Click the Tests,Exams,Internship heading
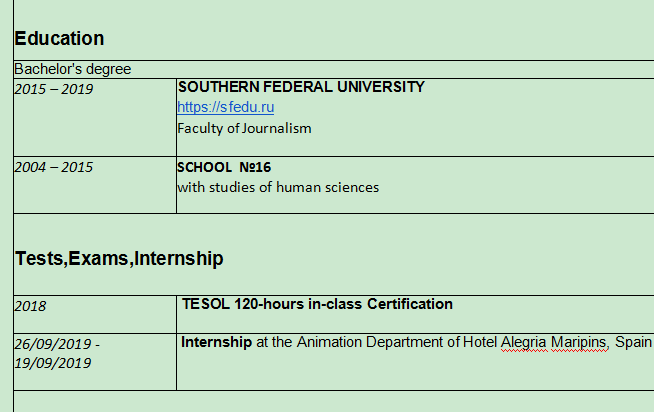 tap(119, 258)
